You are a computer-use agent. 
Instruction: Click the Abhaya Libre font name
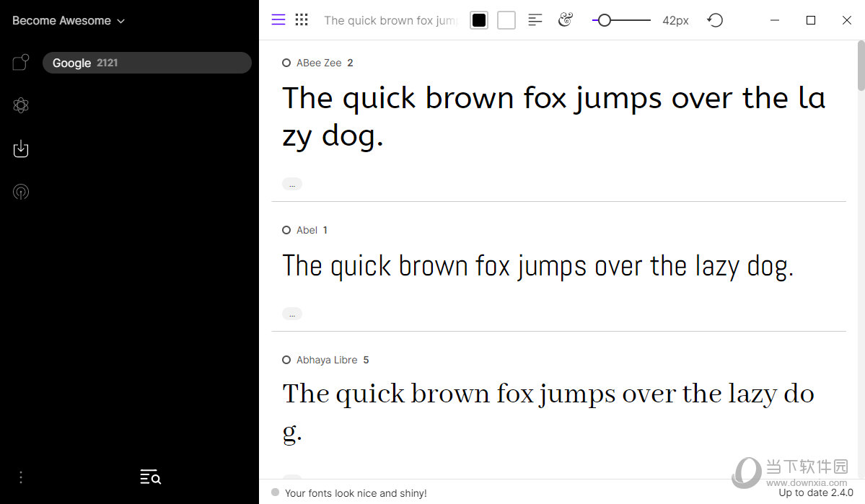pos(327,360)
